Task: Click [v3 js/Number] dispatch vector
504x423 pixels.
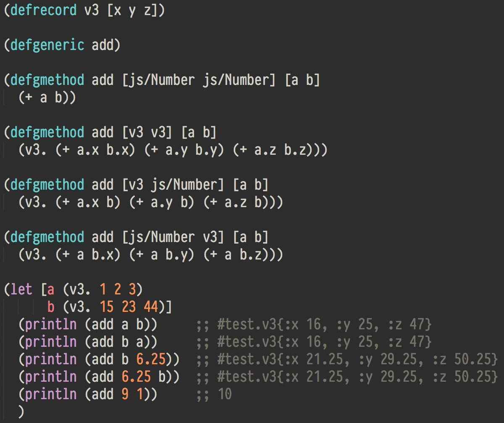Action: pyautogui.click(x=173, y=184)
